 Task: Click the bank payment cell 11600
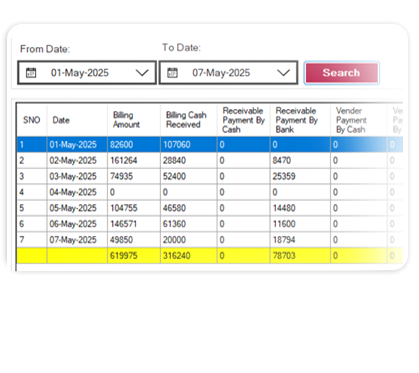point(300,224)
